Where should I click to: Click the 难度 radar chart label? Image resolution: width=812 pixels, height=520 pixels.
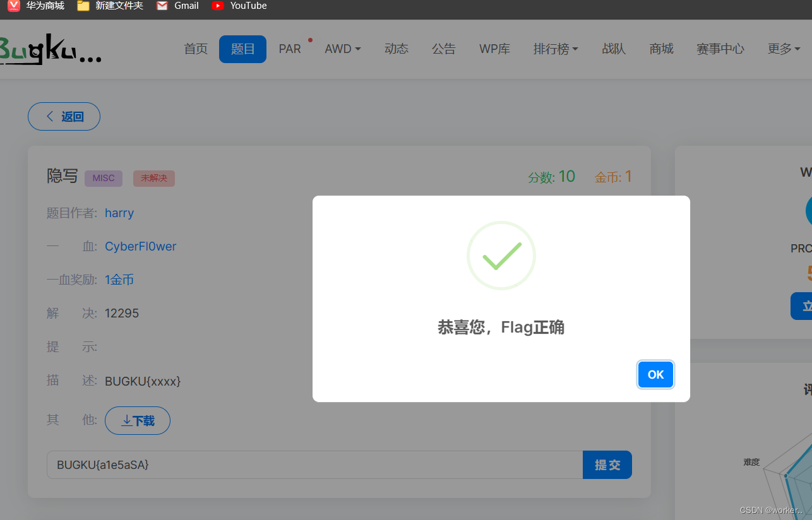[751, 462]
